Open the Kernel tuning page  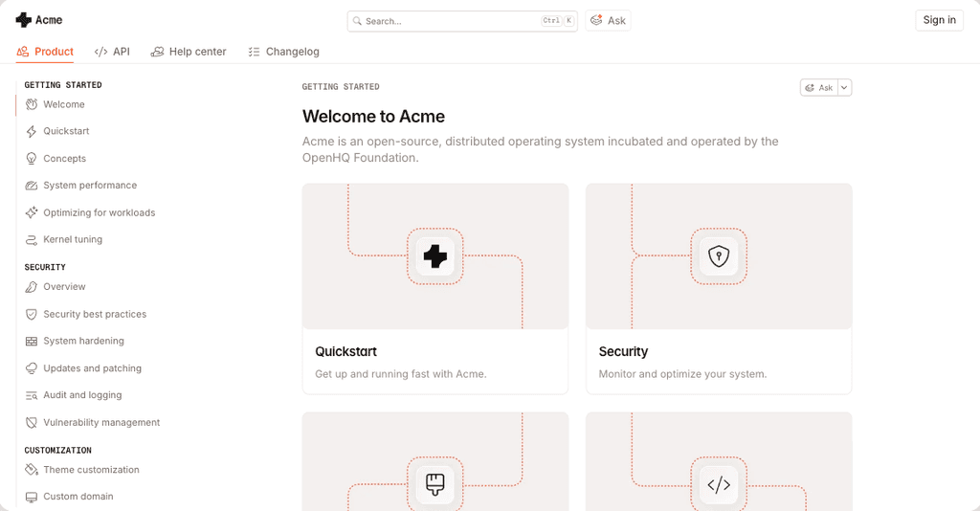[73, 240]
